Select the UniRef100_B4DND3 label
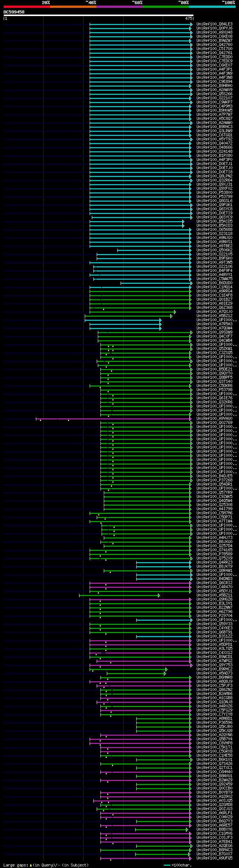Viewport: 239px width, 868px height. click(x=214, y=579)
